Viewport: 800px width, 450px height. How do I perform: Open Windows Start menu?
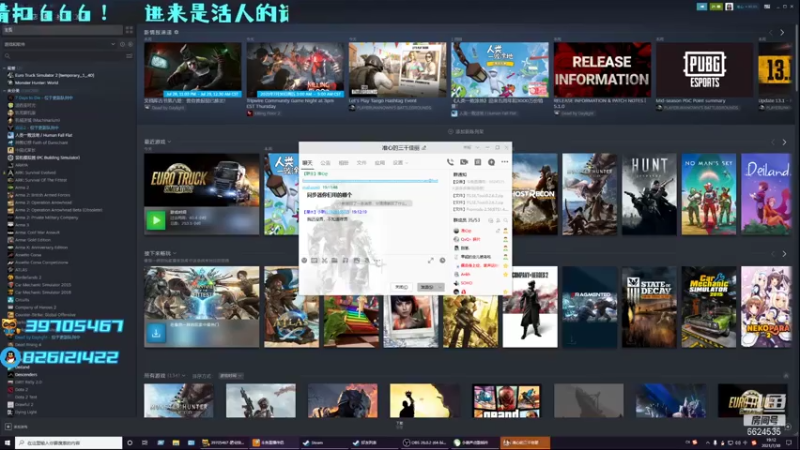(x=7, y=443)
